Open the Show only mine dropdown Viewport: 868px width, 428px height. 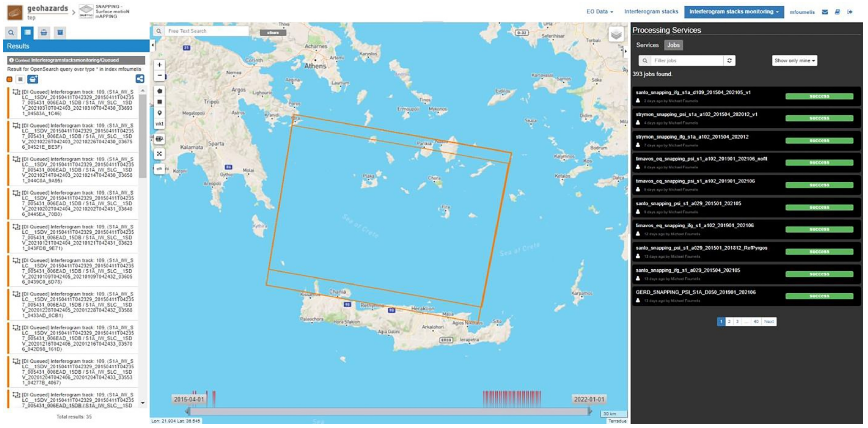pyautogui.click(x=794, y=61)
